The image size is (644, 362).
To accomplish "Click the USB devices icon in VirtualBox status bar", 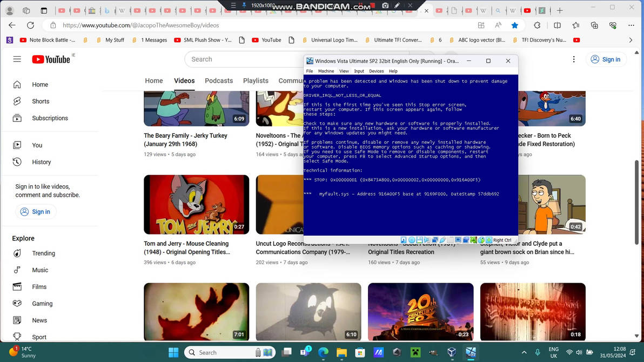I will [x=442, y=240].
